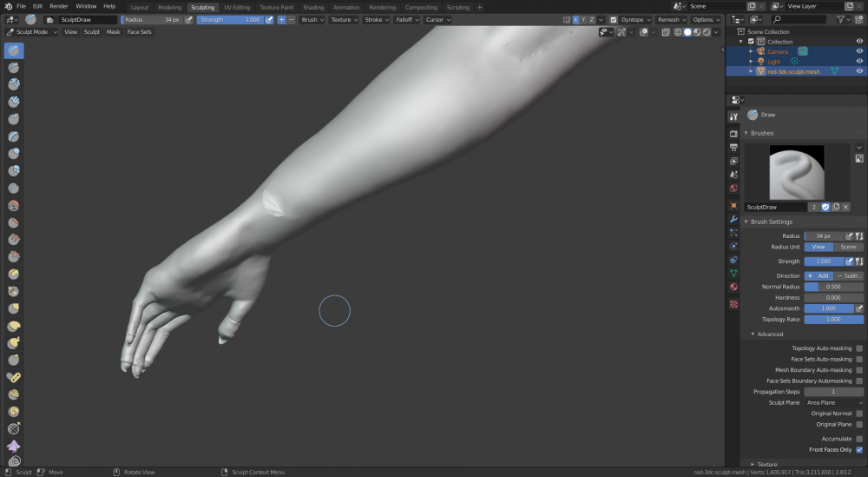
Task: Open the File menu
Action: (21, 6)
